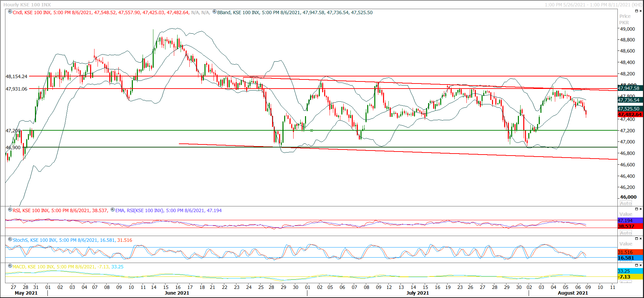Maximize the MACD indicator pane
The width and height of the screenshot is (644, 298).
click(x=636, y=265)
